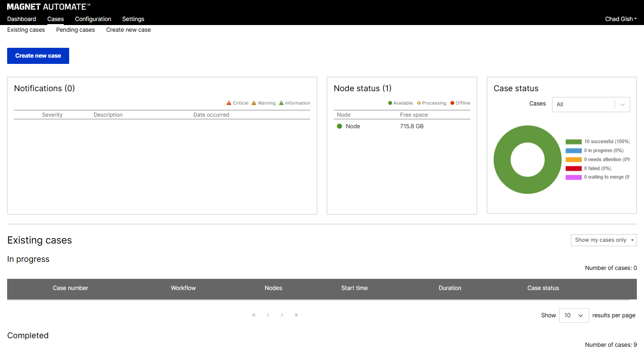Click the green status dot beside Node

339,126
